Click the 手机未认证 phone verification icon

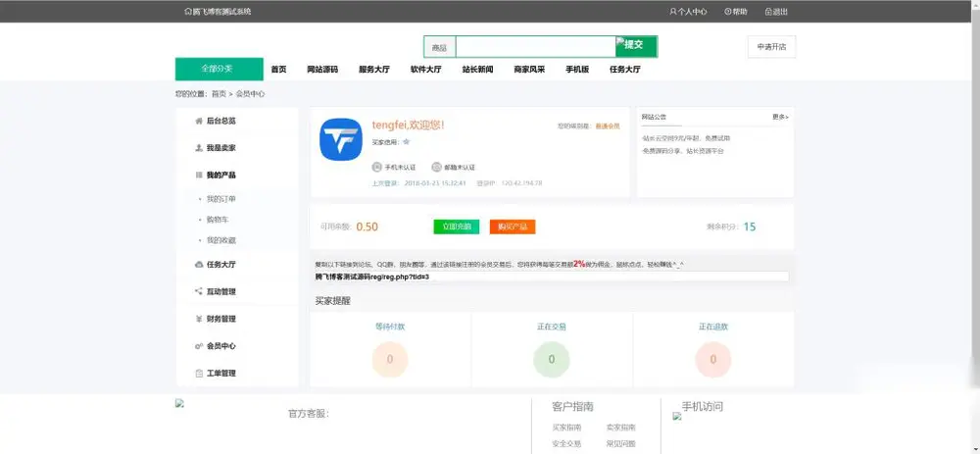[x=376, y=167]
